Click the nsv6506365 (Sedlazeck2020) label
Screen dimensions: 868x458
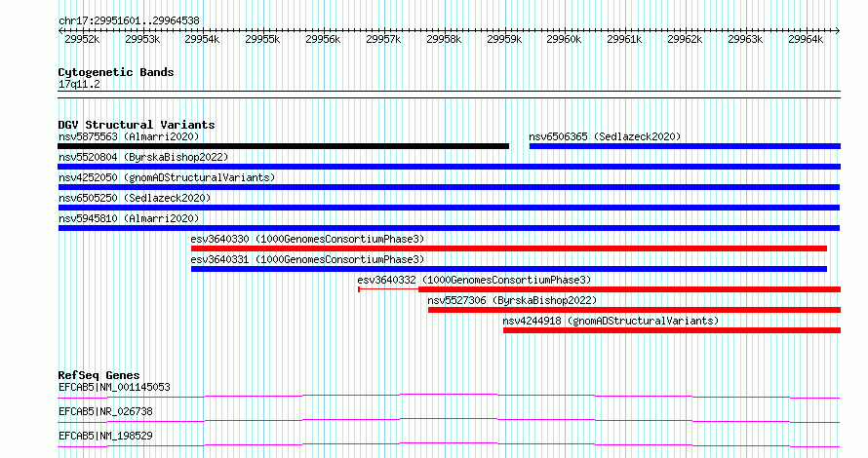pyautogui.click(x=605, y=136)
